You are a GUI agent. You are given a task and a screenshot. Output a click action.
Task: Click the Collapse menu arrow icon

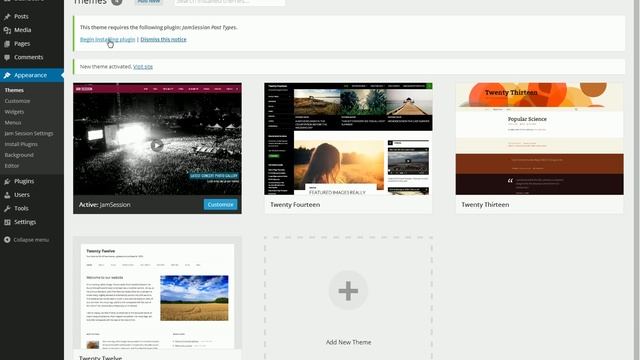pos(7,240)
